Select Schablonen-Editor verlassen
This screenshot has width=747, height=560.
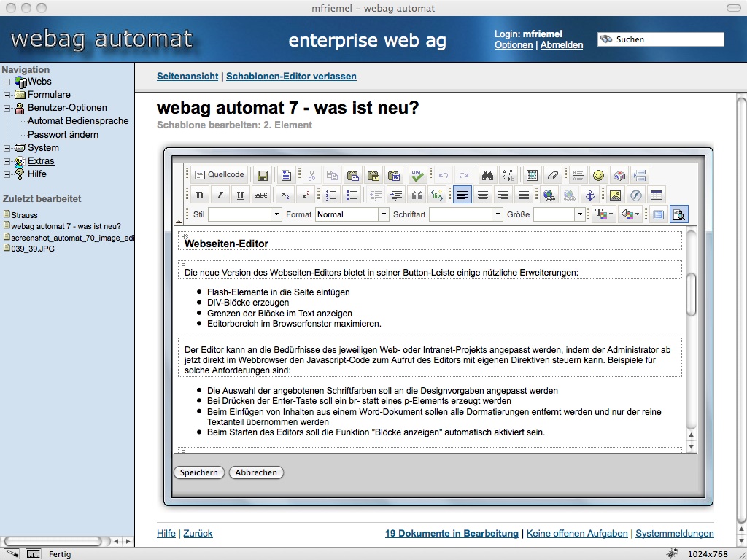click(291, 76)
